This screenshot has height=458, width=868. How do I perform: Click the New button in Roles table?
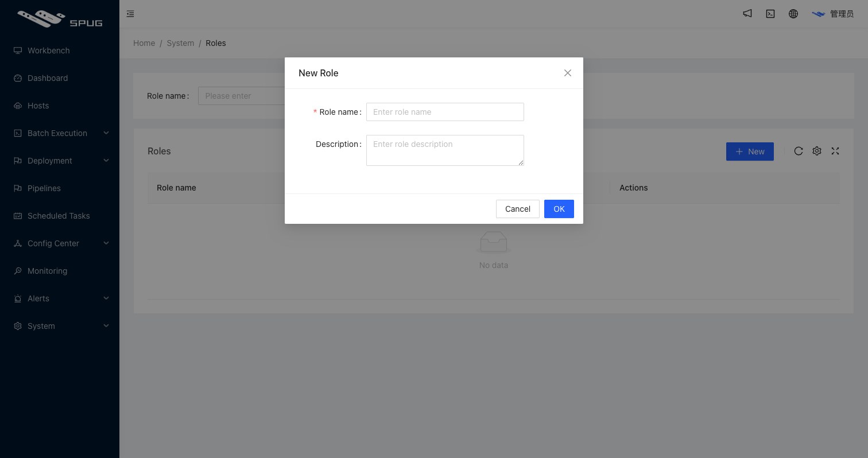coord(750,152)
